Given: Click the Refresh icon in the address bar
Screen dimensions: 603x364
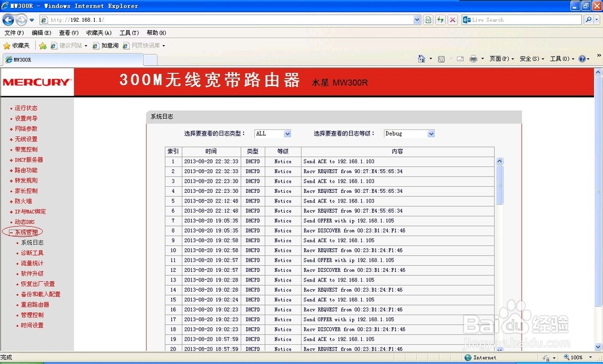Looking at the screenshot, I should pyautogui.click(x=440, y=19).
